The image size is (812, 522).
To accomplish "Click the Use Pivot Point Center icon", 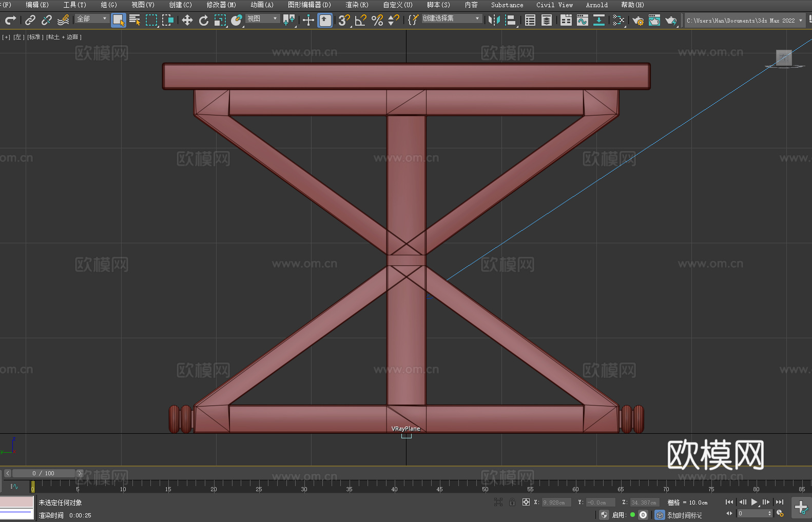I will click(289, 20).
